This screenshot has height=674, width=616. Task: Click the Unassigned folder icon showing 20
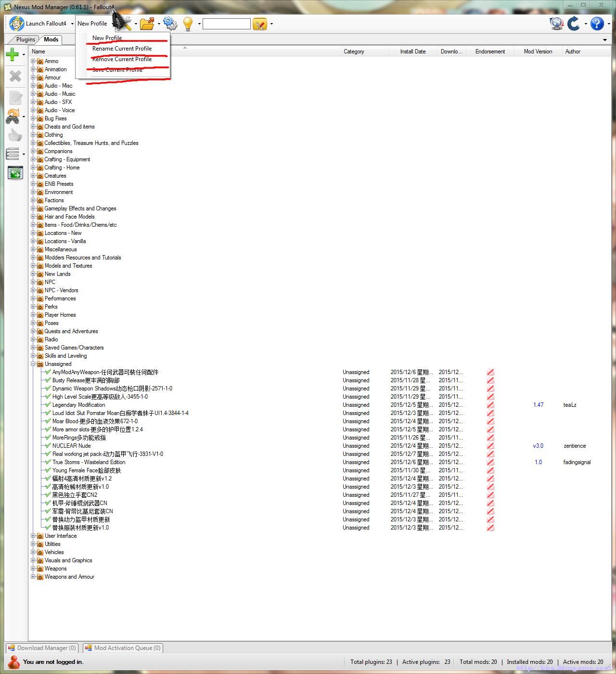tap(40, 364)
